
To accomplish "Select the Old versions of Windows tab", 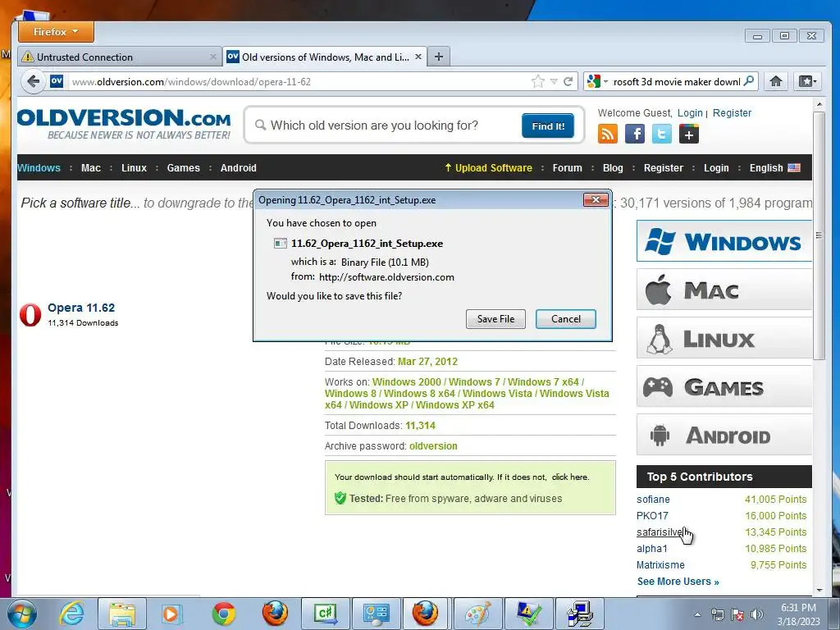I will click(325, 57).
